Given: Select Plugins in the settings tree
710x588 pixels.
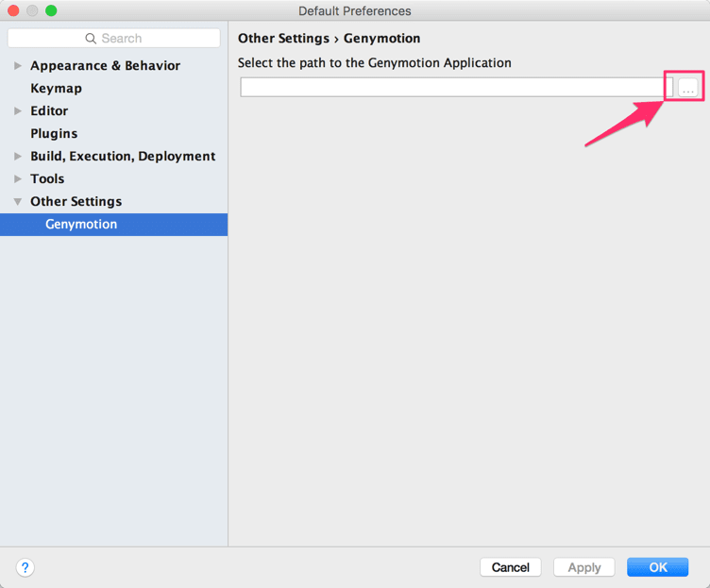Looking at the screenshot, I should point(54,133).
